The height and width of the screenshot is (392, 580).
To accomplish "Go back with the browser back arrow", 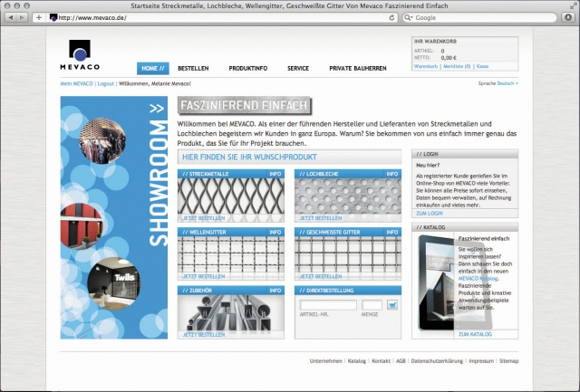I will click(x=11, y=17).
